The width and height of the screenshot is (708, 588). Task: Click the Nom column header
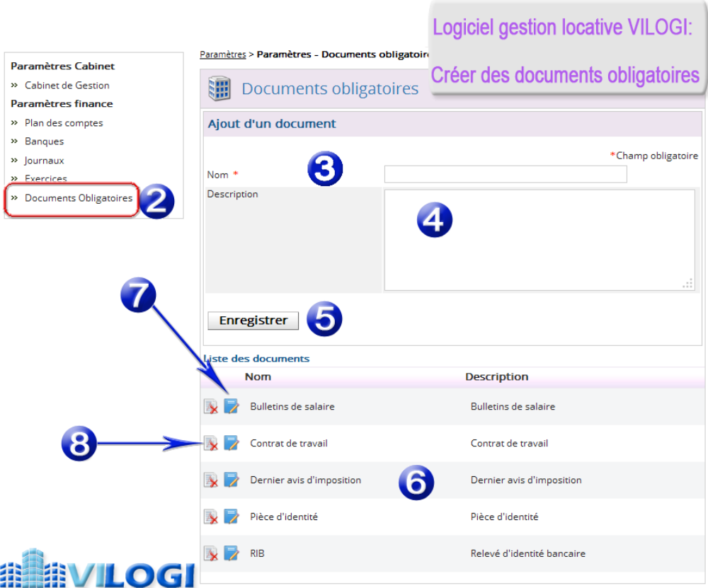pyautogui.click(x=258, y=377)
